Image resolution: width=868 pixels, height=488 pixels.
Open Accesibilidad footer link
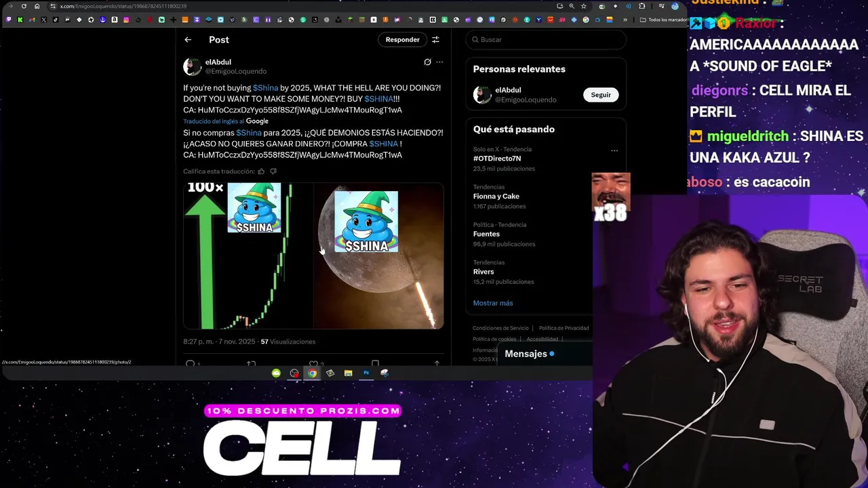(542, 339)
